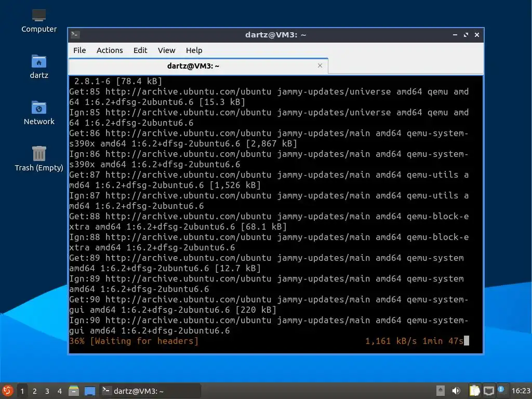Viewport: 532px width, 399px height.
Task: Click the show desktop icon in the panel
Action: [90, 391]
